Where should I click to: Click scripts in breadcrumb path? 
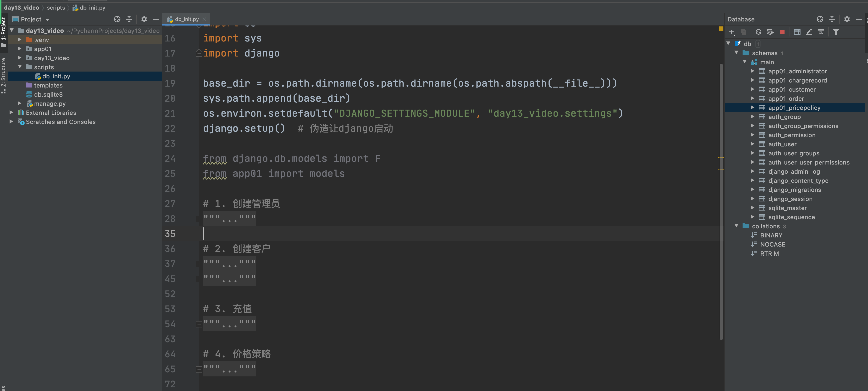tap(56, 8)
